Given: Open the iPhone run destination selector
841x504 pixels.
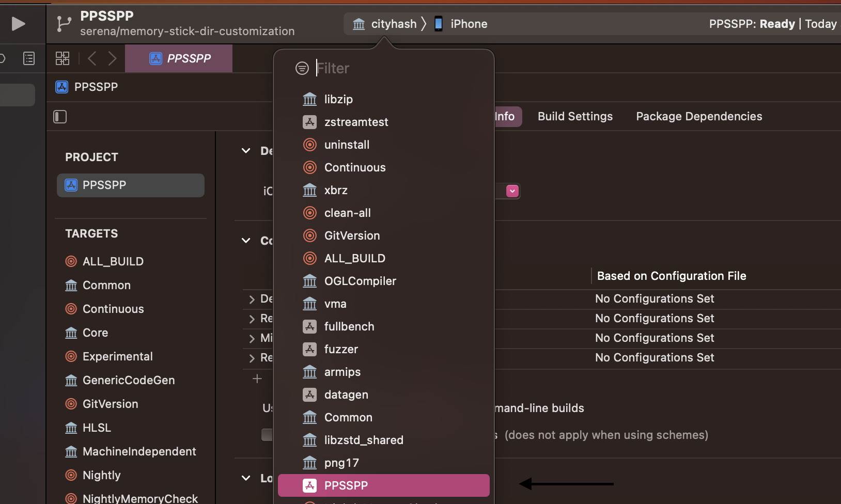Looking at the screenshot, I should [x=460, y=24].
